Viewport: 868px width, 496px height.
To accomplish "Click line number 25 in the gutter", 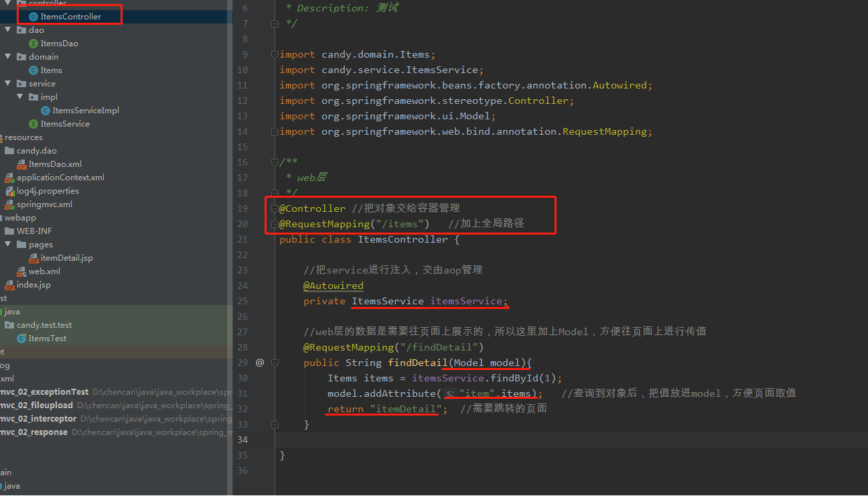I will coord(242,301).
